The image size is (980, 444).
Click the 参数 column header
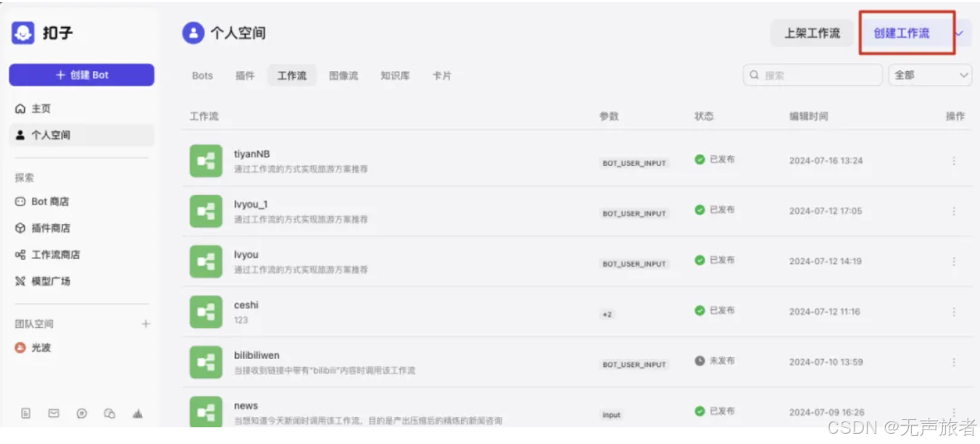tap(609, 116)
